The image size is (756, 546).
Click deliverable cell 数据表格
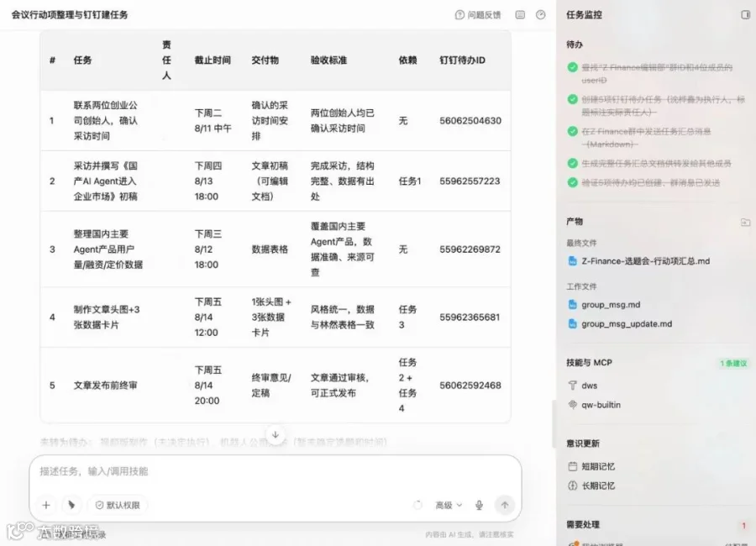(x=270, y=249)
